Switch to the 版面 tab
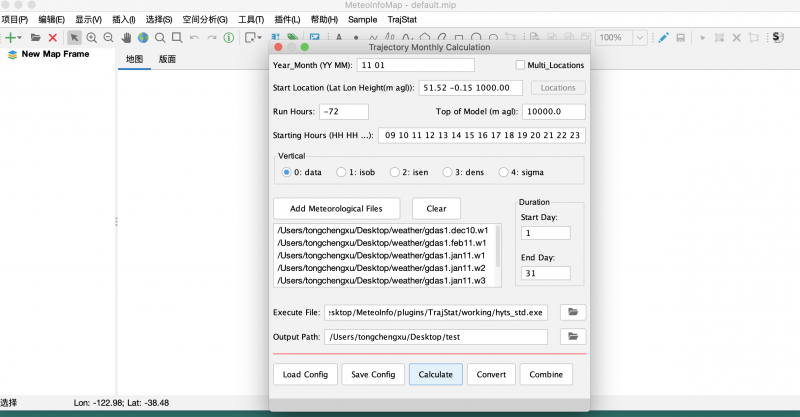The height and width of the screenshot is (417, 800). [x=169, y=59]
